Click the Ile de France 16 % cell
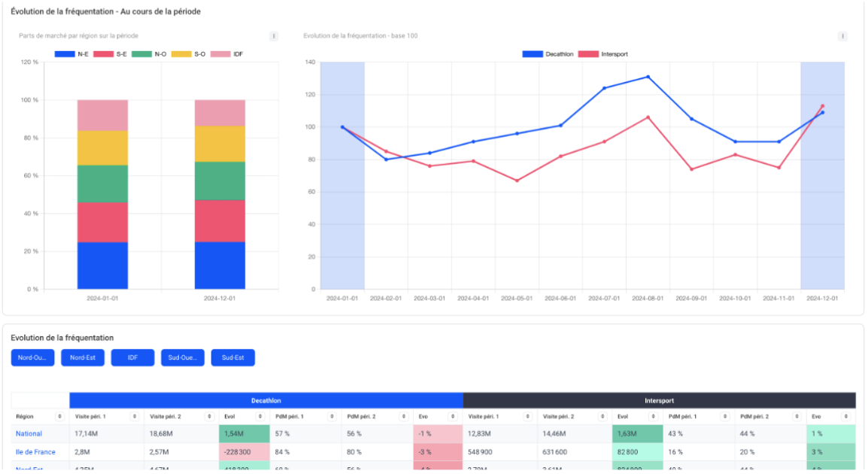The height and width of the screenshot is (474, 868). pos(699,452)
